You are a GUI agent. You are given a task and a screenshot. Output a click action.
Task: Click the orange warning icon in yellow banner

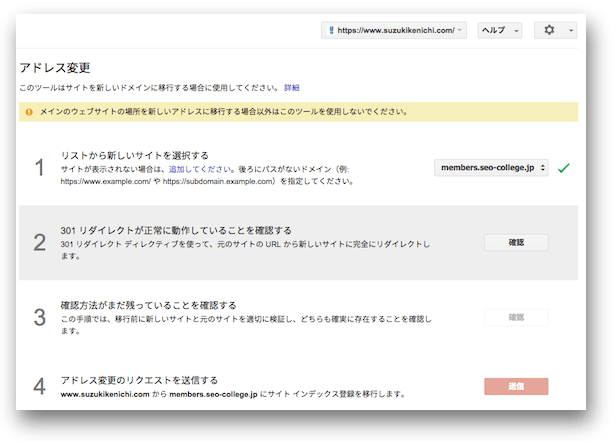coord(29,112)
